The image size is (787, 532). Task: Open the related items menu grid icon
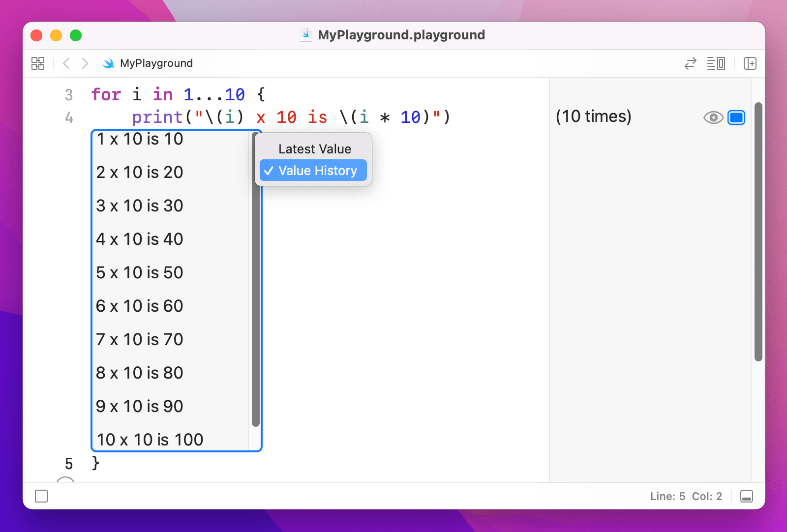pos(38,63)
